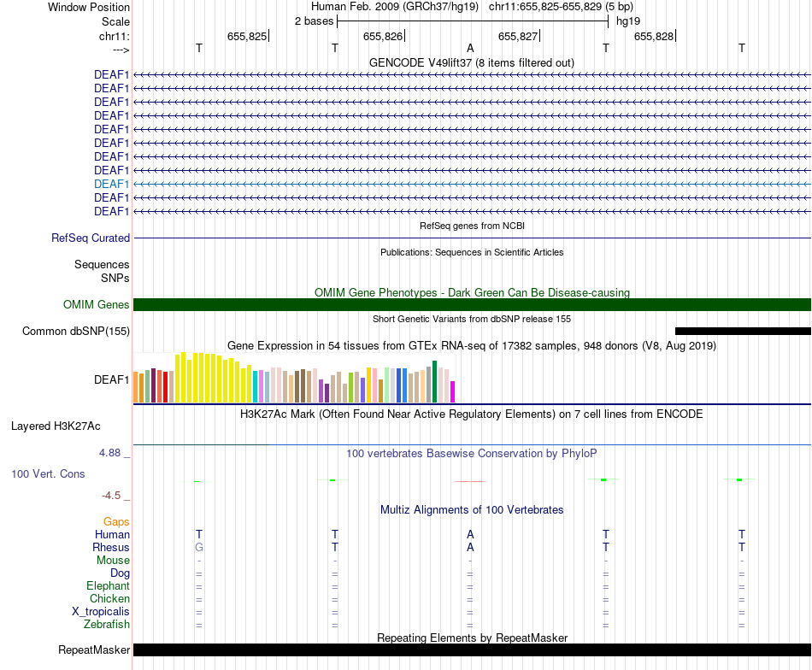Click the RefSeq Curated gene line
The width and height of the screenshot is (812, 670).
[x=472, y=238]
